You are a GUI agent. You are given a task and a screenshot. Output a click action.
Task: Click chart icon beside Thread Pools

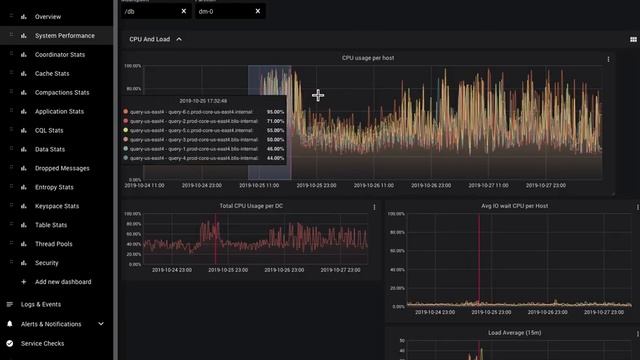(x=24, y=244)
